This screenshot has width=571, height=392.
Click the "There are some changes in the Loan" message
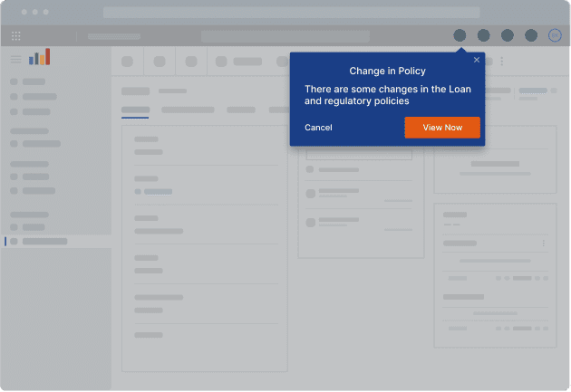(x=388, y=95)
